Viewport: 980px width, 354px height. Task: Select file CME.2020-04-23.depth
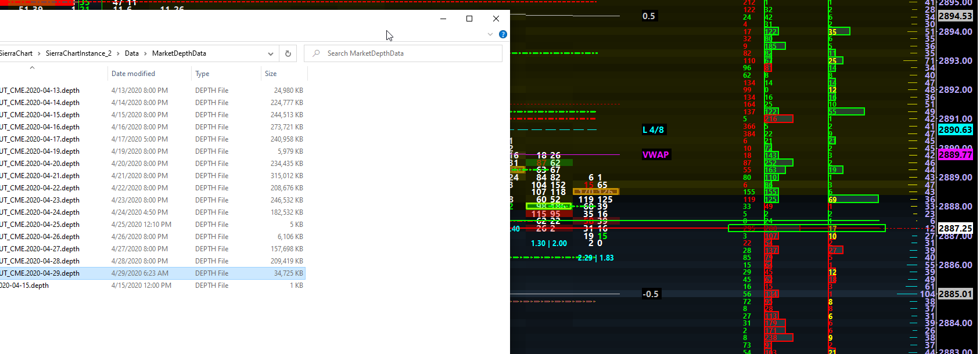[x=40, y=200]
